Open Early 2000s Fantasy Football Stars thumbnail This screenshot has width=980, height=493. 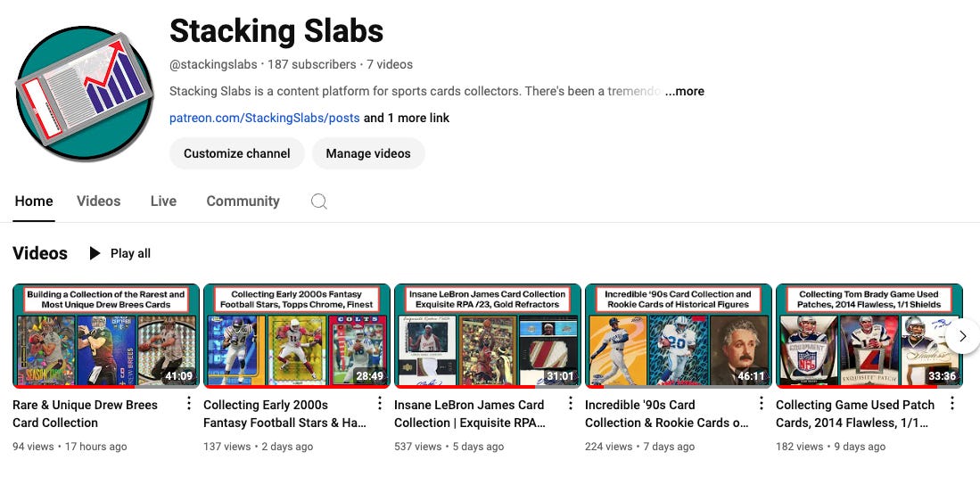click(x=297, y=336)
